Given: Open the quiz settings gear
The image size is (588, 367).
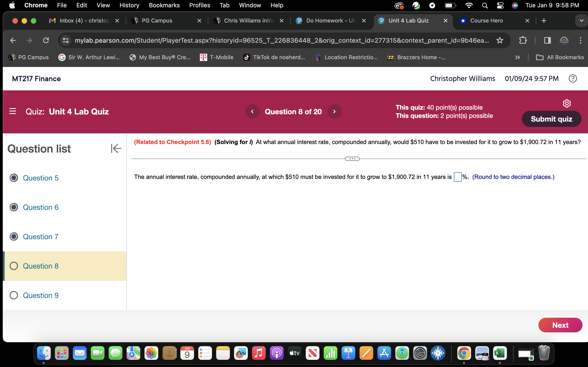Looking at the screenshot, I should [567, 103].
